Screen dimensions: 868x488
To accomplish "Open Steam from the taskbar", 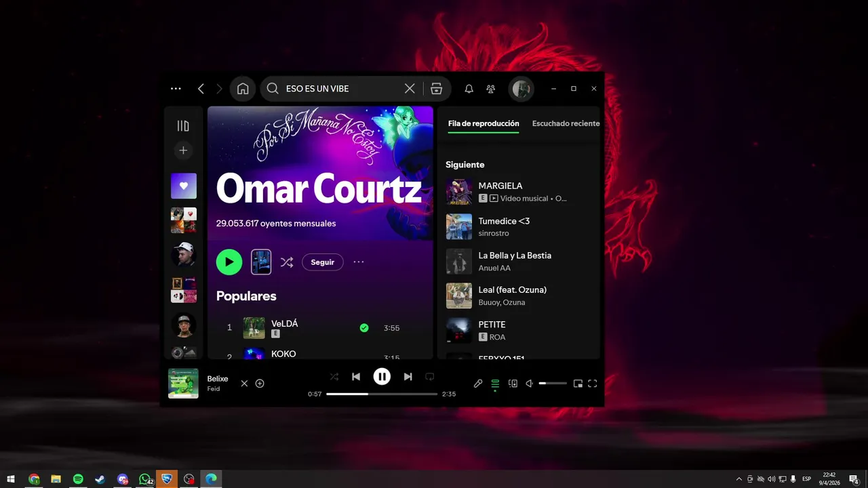I will (x=100, y=479).
